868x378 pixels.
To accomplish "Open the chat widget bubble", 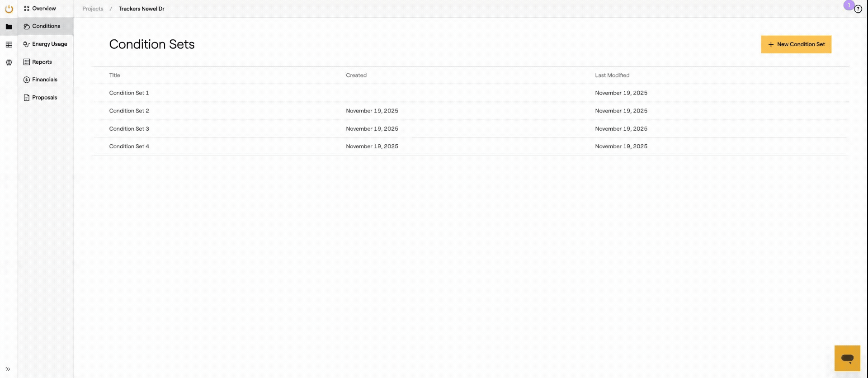I will tap(847, 358).
